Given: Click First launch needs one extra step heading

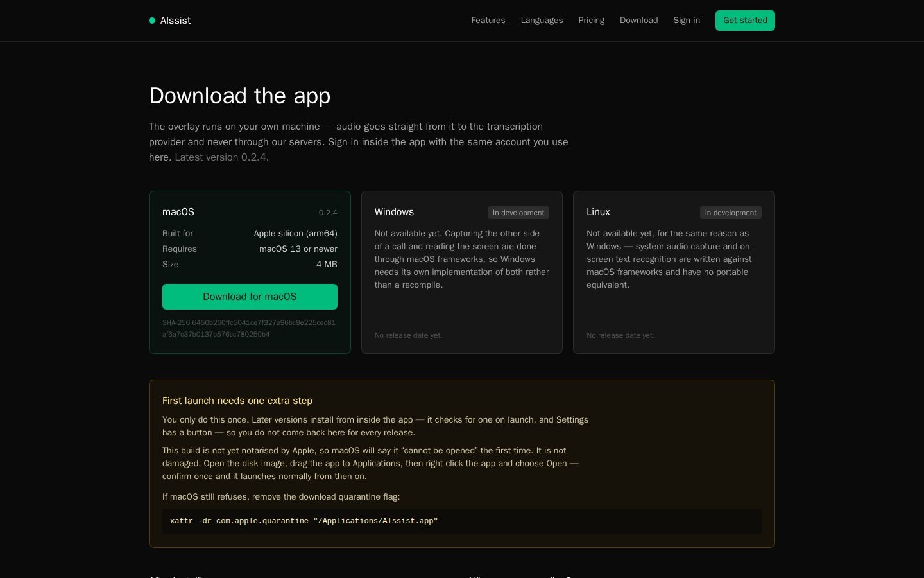Looking at the screenshot, I should [x=237, y=401].
